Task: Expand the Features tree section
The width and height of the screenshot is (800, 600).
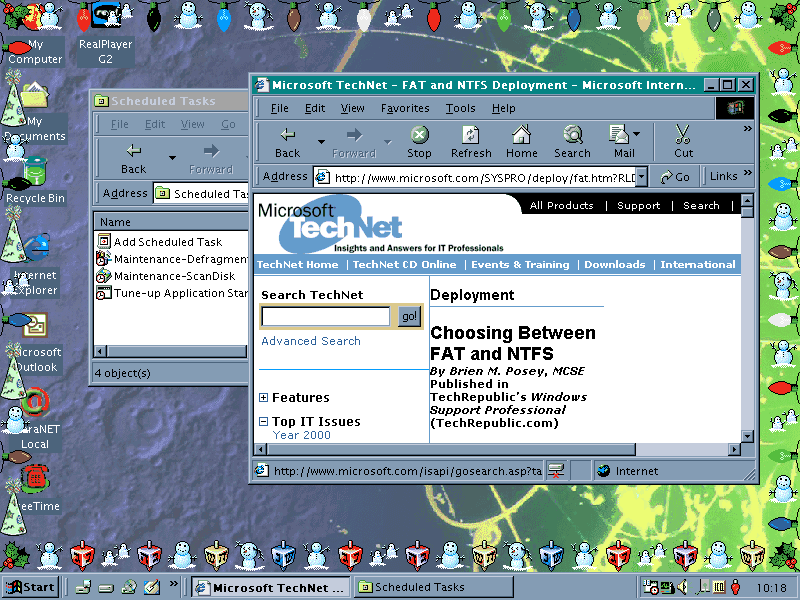Action: click(264, 398)
